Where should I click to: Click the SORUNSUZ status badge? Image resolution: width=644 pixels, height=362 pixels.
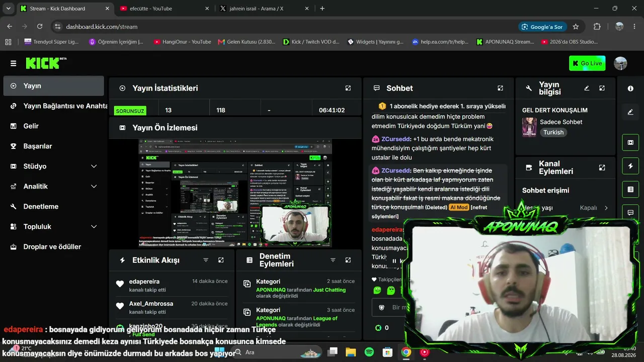(x=130, y=111)
